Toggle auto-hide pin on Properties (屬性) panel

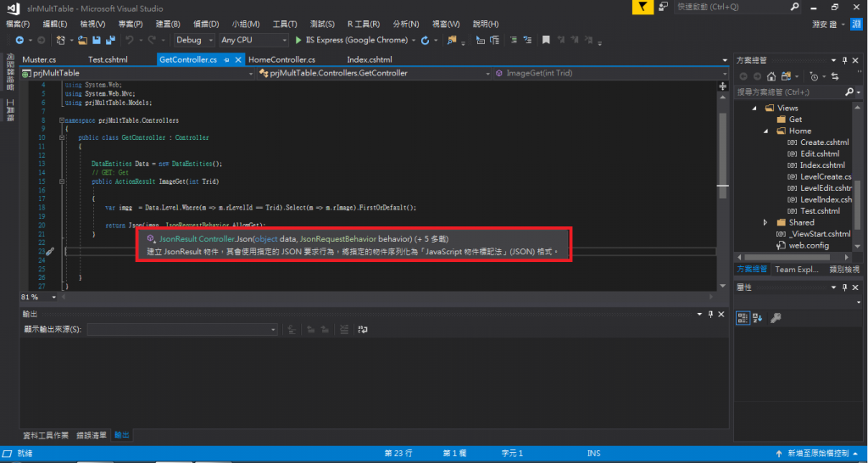click(x=845, y=287)
